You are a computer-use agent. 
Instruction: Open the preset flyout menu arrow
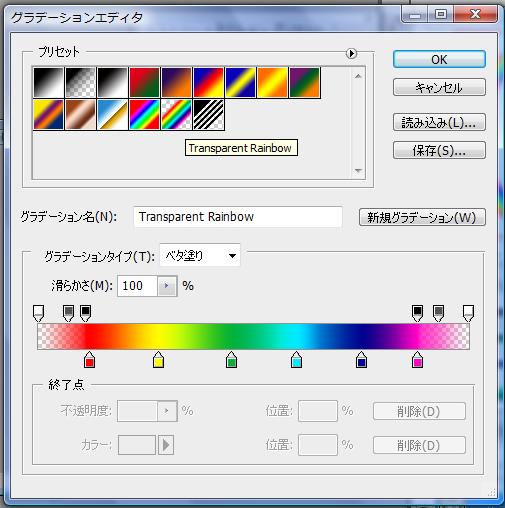tap(351, 53)
